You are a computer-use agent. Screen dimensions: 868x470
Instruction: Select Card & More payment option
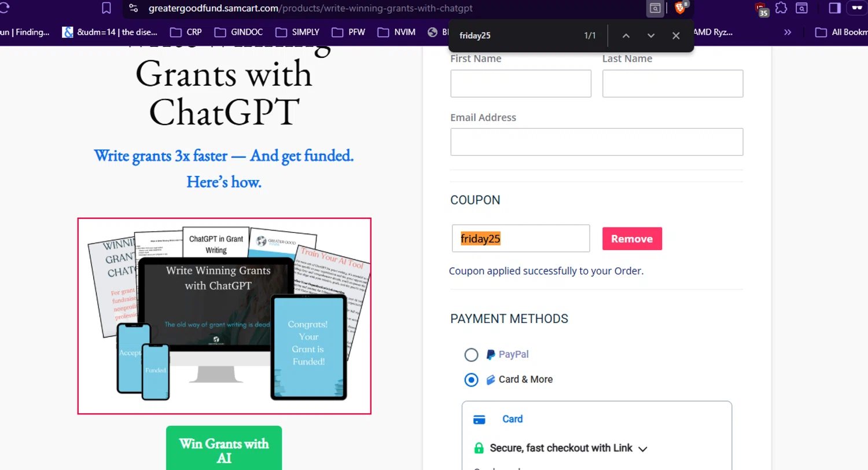471,380
